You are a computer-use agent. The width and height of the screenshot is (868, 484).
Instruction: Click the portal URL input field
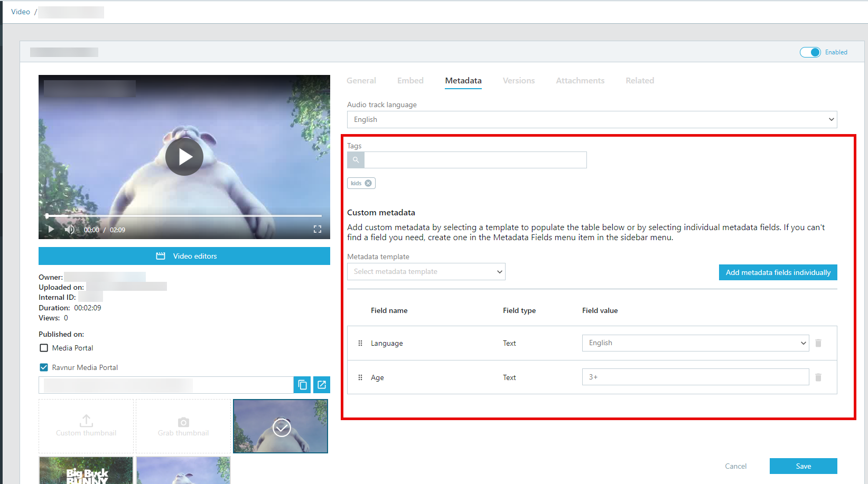tap(166, 385)
